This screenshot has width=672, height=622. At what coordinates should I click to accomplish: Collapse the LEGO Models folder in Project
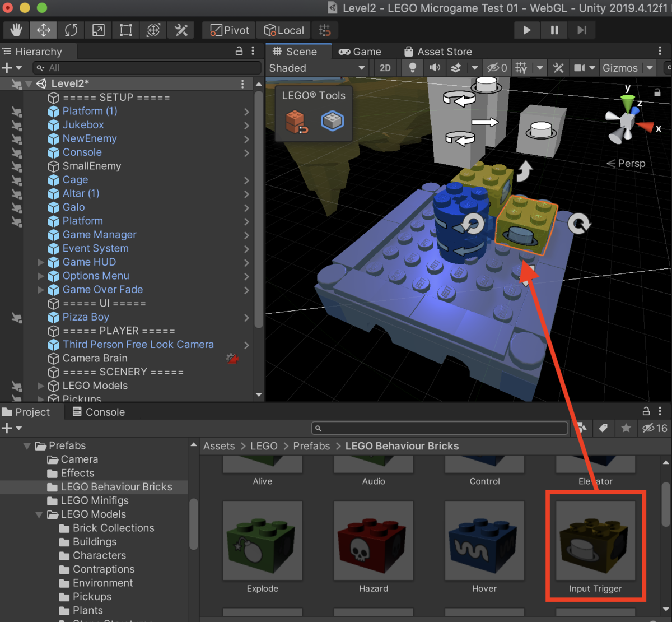39,514
